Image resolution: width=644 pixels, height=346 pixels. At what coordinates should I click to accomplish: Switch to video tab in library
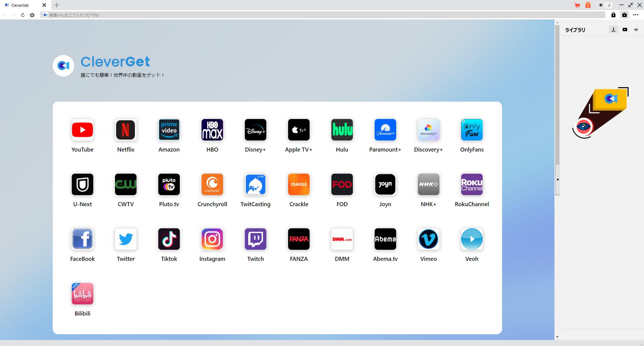coord(625,30)
